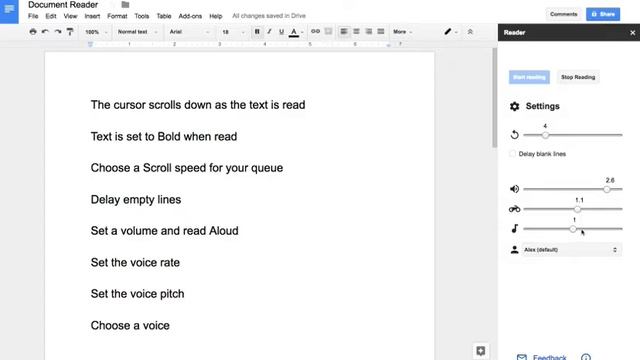Toggle Italic formatting button

(x=269, y=31)
